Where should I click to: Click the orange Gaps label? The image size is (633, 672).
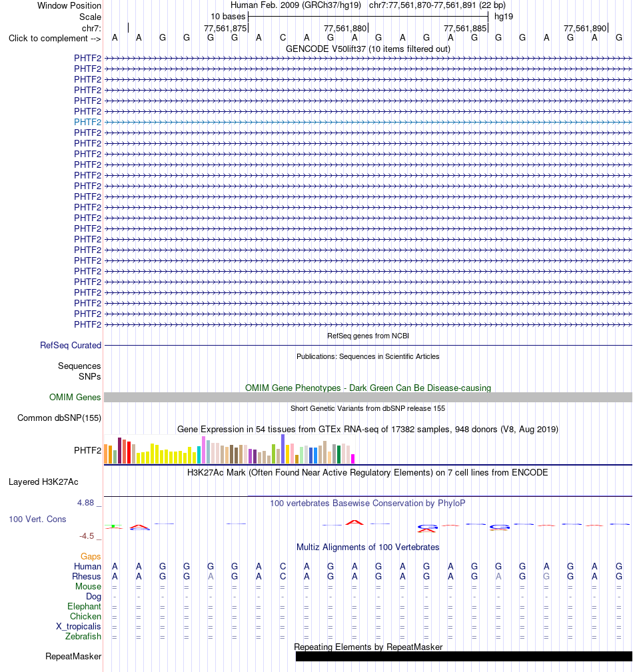[x=91, y=556]
